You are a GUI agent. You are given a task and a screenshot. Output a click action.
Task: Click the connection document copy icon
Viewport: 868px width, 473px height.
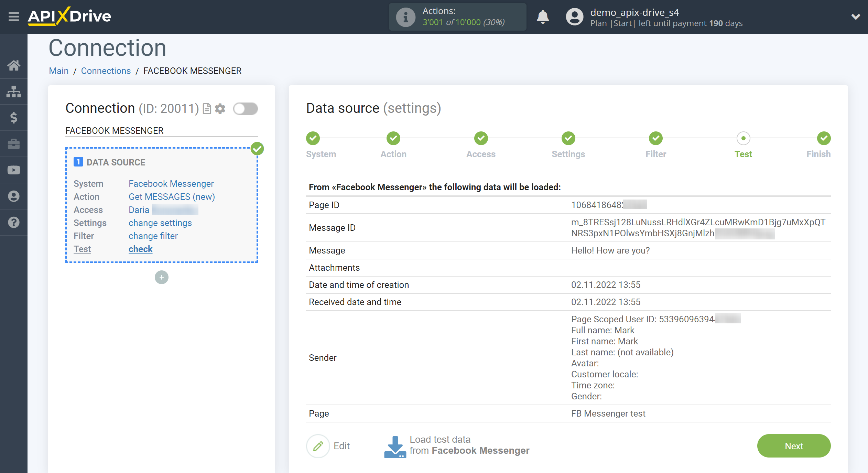(x=207, y=109)
